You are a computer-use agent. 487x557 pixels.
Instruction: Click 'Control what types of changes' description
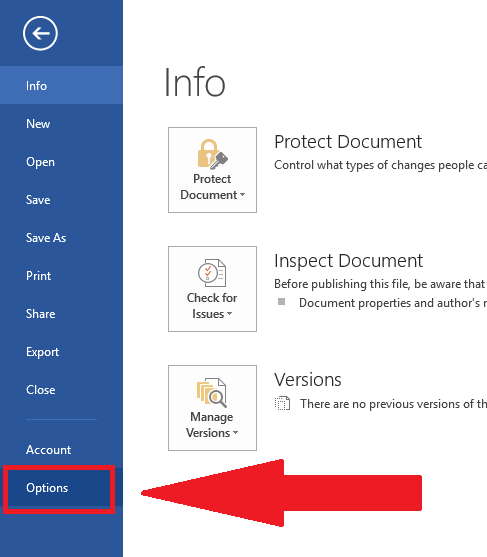point(380,165)
